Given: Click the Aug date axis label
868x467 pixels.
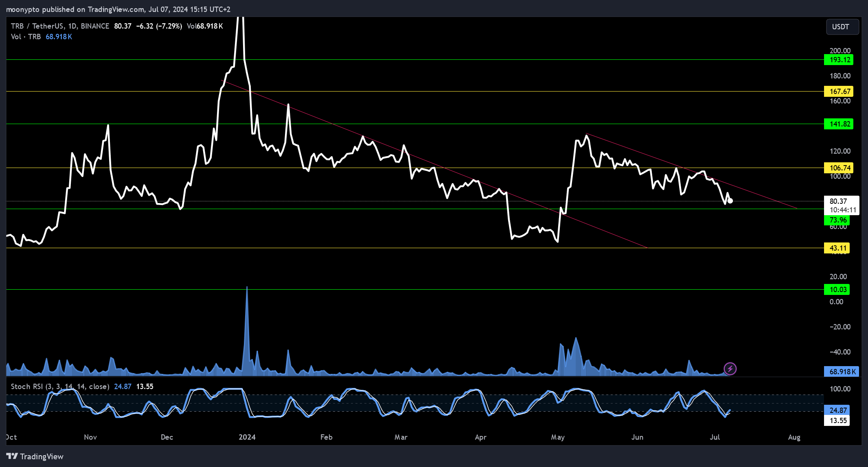Looking at the screenshot, I should tap(794, 437).
